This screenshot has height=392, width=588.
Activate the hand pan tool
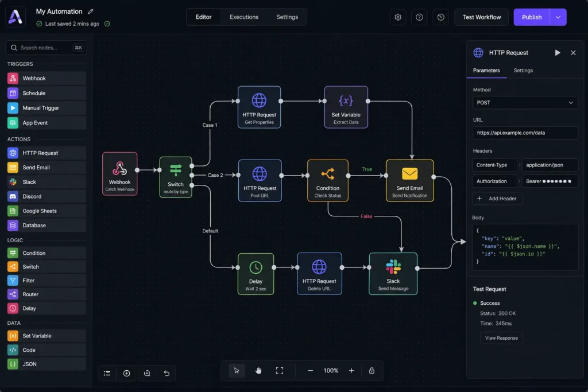[x=258, y=371]
